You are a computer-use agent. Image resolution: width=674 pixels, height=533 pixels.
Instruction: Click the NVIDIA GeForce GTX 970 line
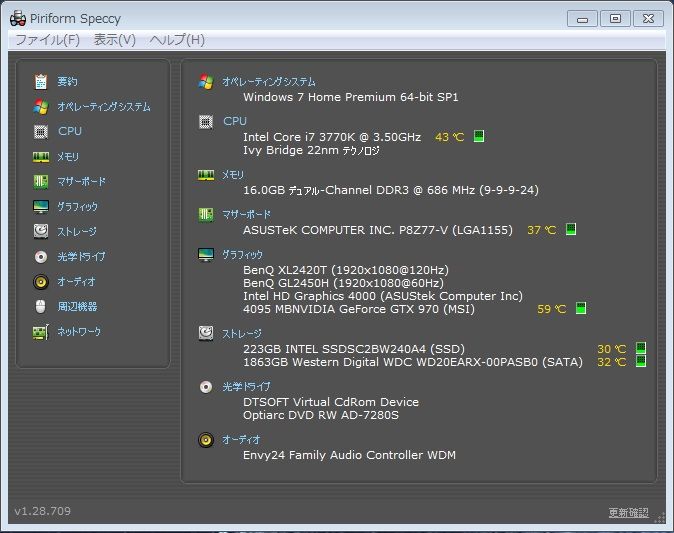[359, 309]
